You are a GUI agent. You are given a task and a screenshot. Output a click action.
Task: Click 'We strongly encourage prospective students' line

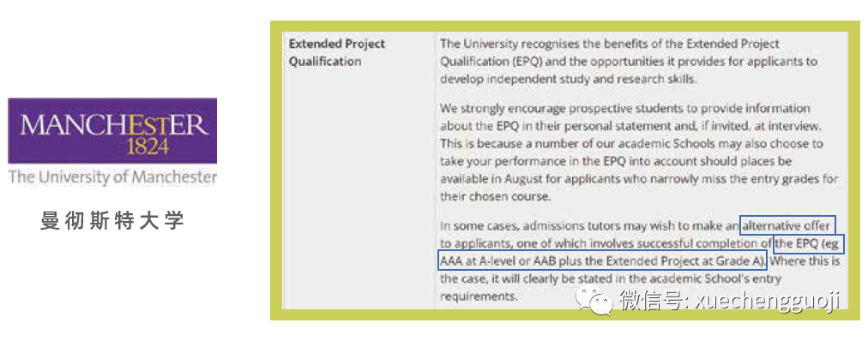(x=618, y=108)
